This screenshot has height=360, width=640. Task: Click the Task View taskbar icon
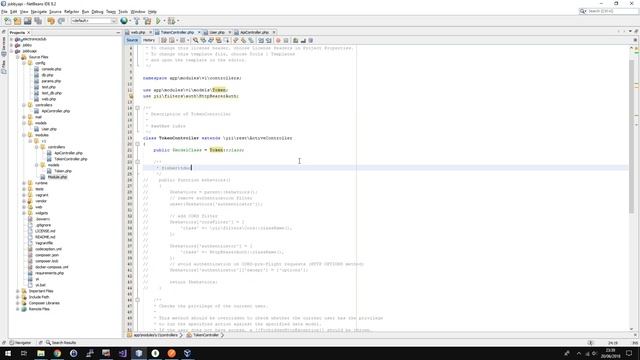click(24, 353)
